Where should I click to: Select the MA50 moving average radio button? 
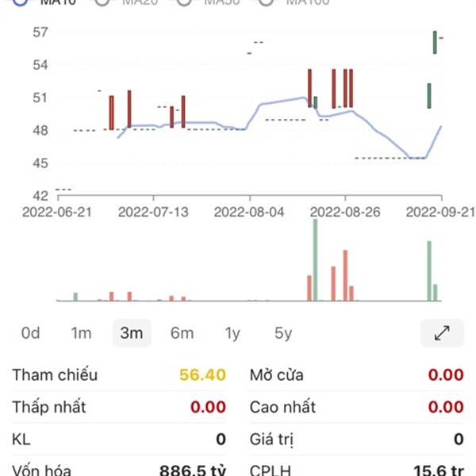[x=184, y=2]
